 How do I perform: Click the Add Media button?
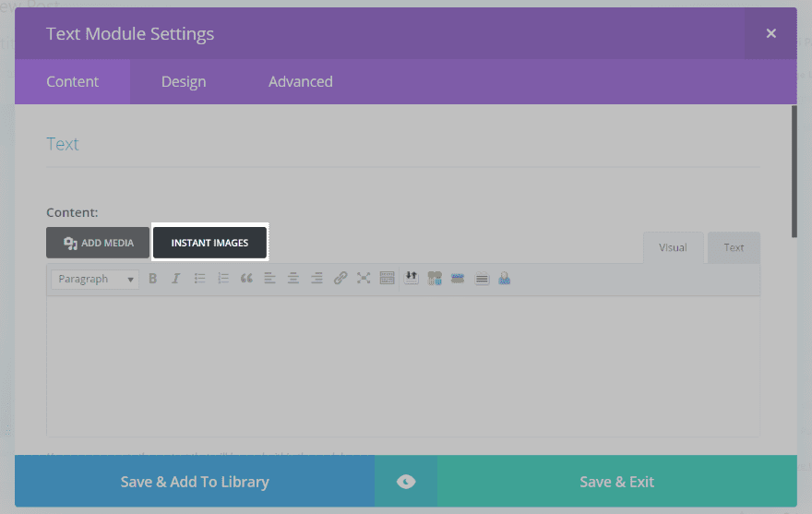98,243
